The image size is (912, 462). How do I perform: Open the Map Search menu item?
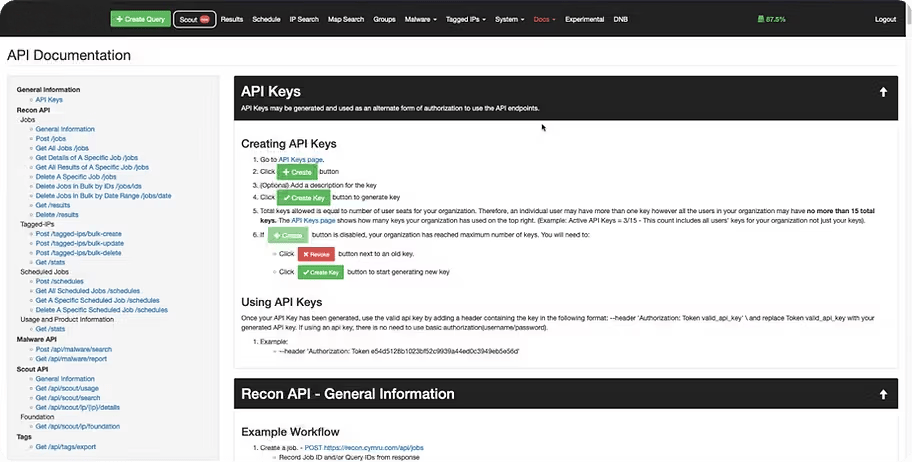[x=346, y=19]
